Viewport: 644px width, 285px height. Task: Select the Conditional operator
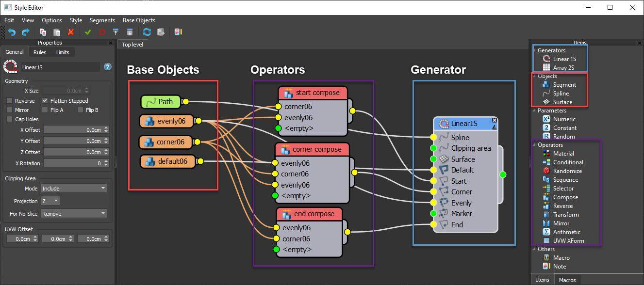(x=567, y=162)
